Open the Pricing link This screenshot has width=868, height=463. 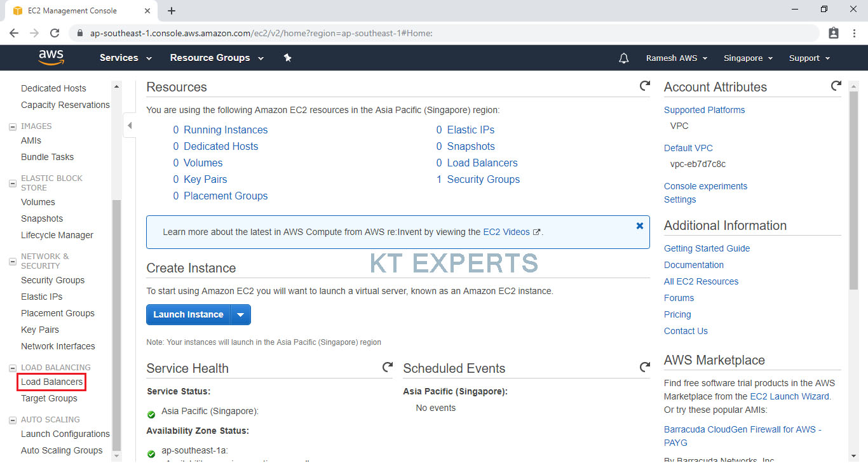[x=677, y=314]
